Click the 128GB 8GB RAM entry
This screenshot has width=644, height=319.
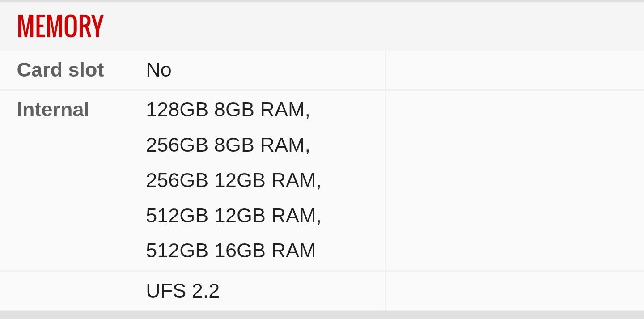[x=228, y=110]
